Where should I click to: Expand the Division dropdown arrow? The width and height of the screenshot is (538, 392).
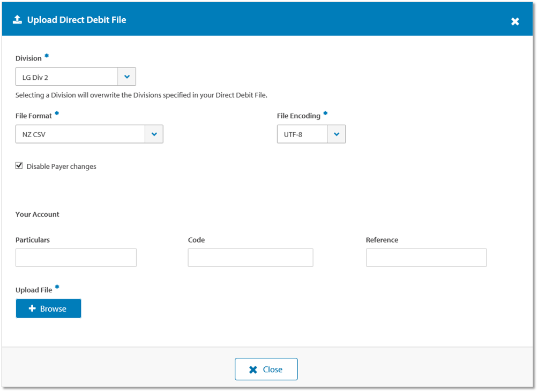pos(127,77)
